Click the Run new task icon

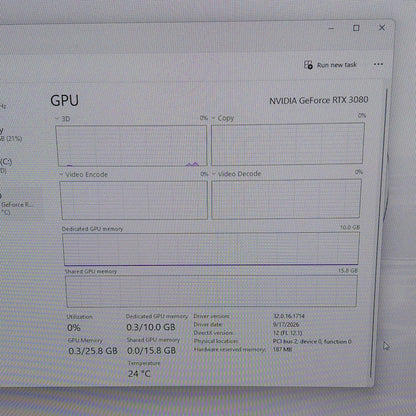coord(308,65)
